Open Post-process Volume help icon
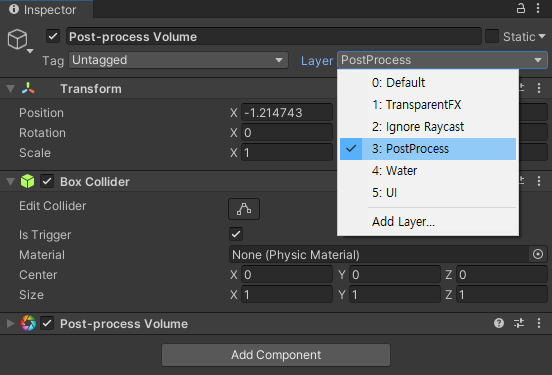 tap(499, 323)
